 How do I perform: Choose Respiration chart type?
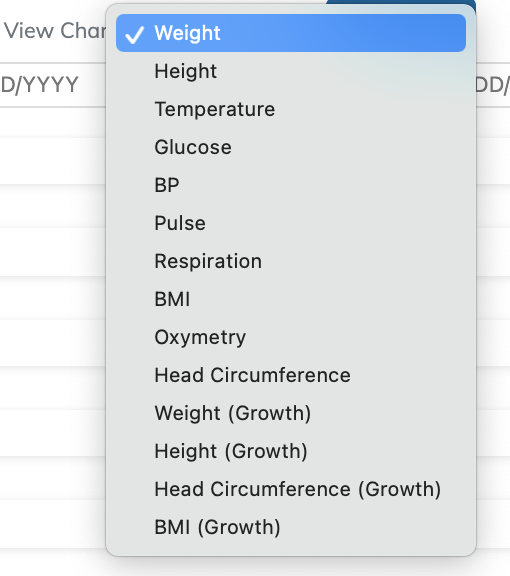[x=291, y=261]
